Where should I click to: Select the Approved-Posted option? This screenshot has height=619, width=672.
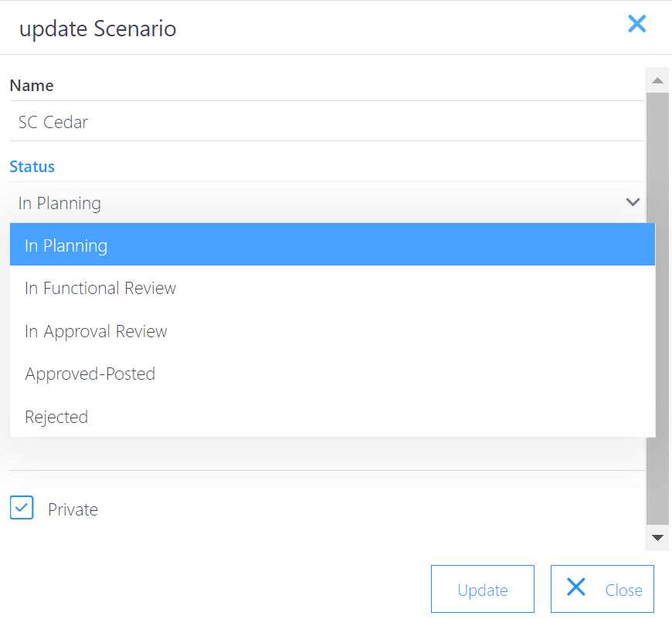click(90, 374)
